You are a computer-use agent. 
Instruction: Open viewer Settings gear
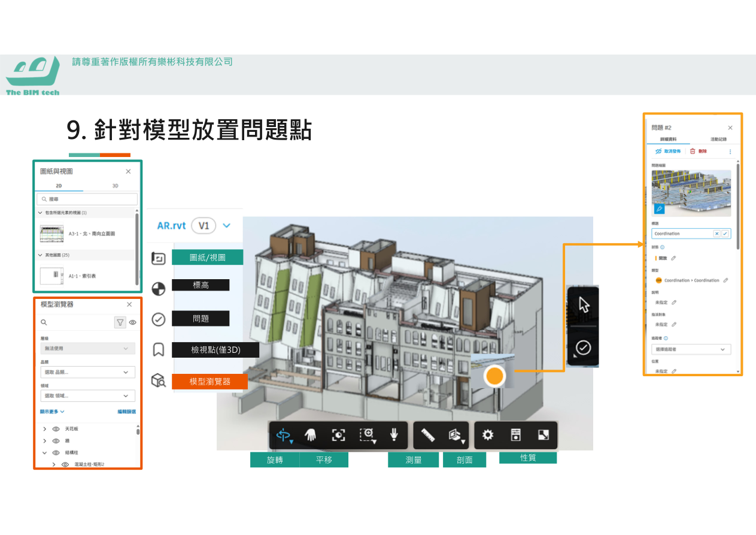click(x=488, y=436)
